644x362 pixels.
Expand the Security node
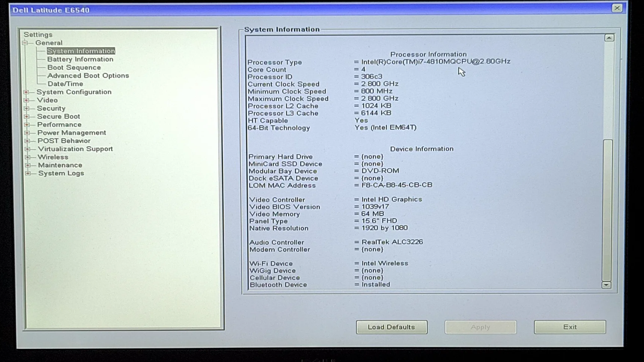(x=26, y=108)
